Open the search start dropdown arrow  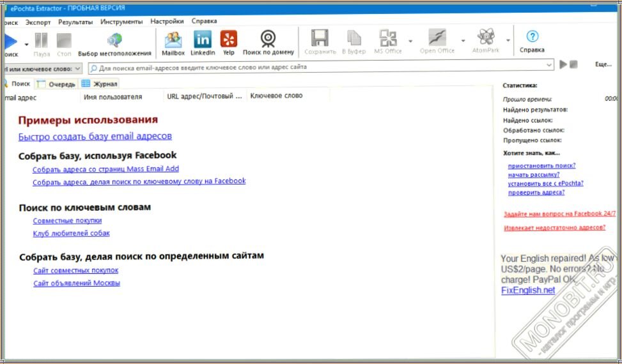tap(27, 44)
